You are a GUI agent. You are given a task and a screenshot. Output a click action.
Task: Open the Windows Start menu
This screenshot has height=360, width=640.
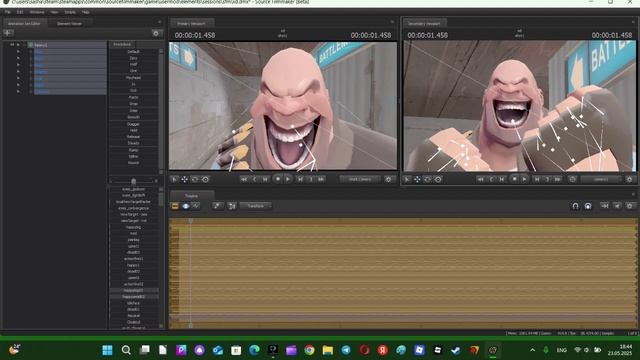point(107,350)
